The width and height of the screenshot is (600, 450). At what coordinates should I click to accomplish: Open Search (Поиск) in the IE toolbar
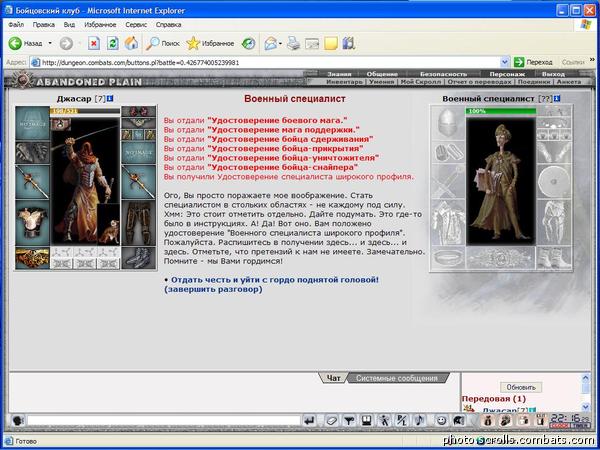coord(163,44)
